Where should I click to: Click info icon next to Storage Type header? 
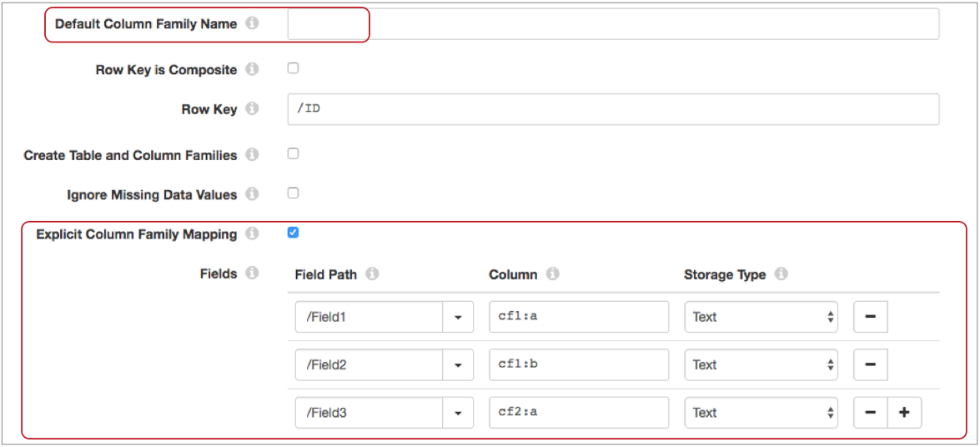click(781, 274)
